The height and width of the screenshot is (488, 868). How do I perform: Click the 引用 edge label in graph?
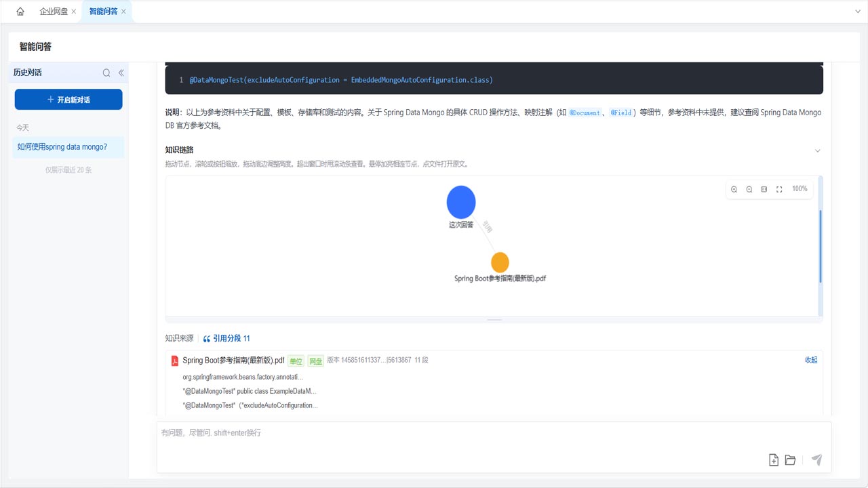coord(487,227)
